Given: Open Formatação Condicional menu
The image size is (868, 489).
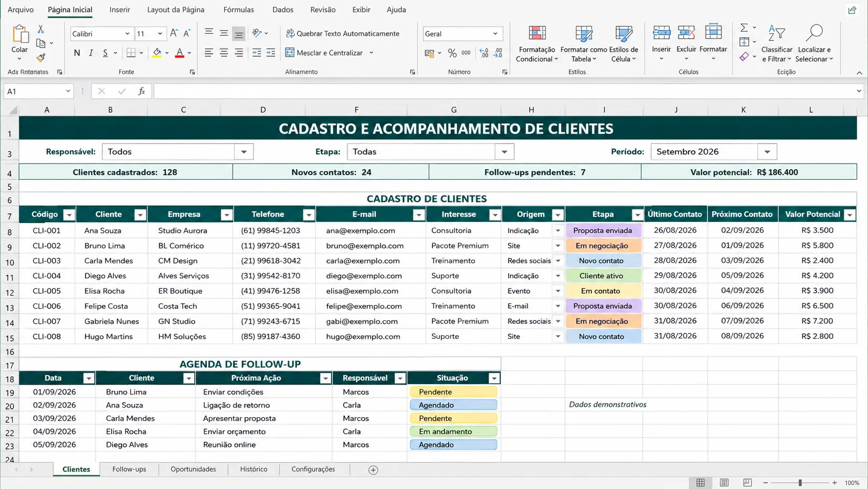Looking at the screenshot, I should 536,44.
